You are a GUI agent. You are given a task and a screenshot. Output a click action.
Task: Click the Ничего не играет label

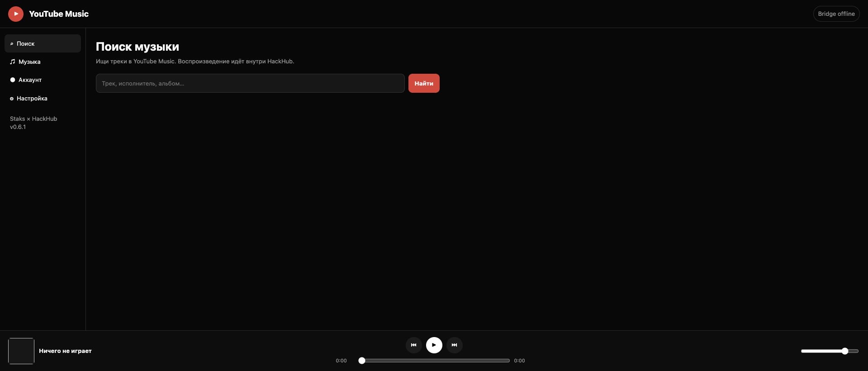(x=65, y=351)
